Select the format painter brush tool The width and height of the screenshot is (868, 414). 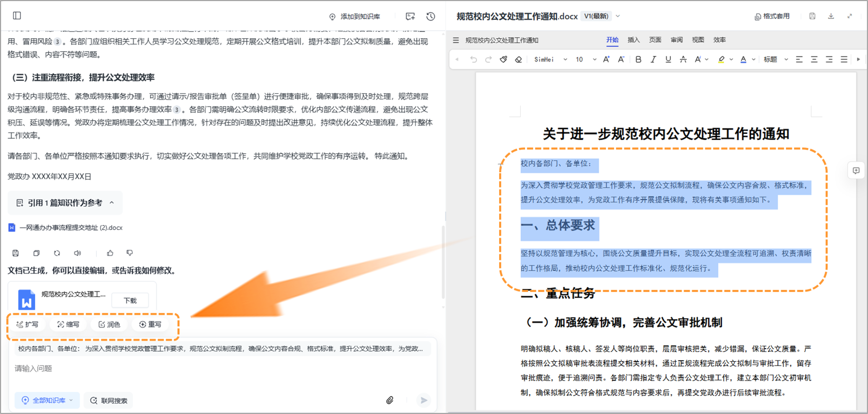point(503,59)
